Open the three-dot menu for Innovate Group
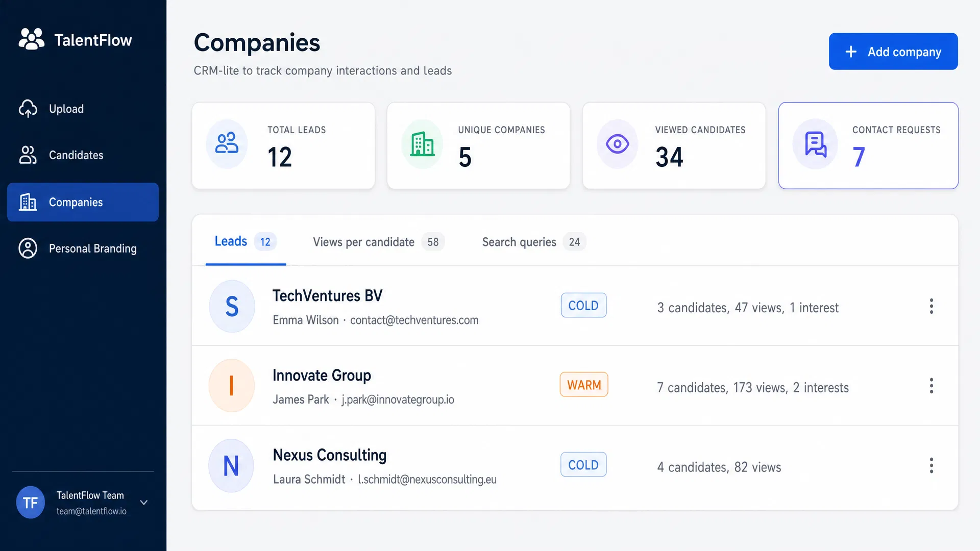The height and width of the screenshot is (551, 980). tap(932, 386)
